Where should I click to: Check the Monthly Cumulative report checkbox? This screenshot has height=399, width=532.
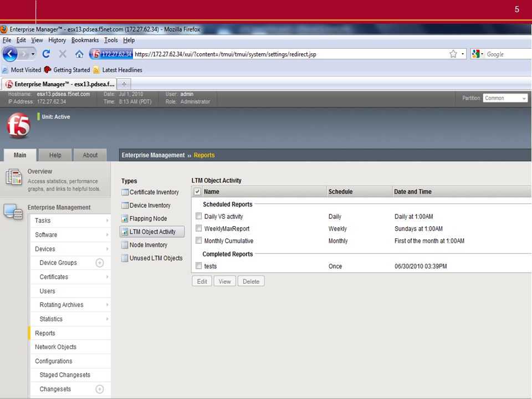pos(198,240)
